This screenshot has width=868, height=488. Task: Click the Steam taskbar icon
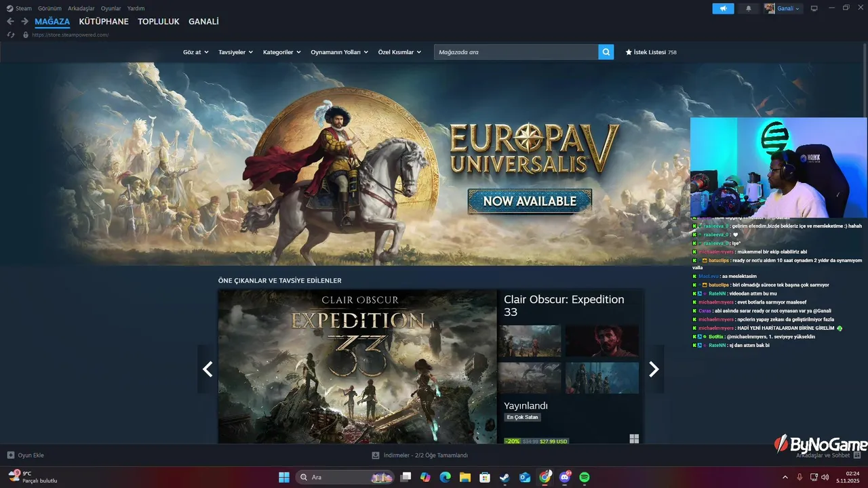[505, 477]
